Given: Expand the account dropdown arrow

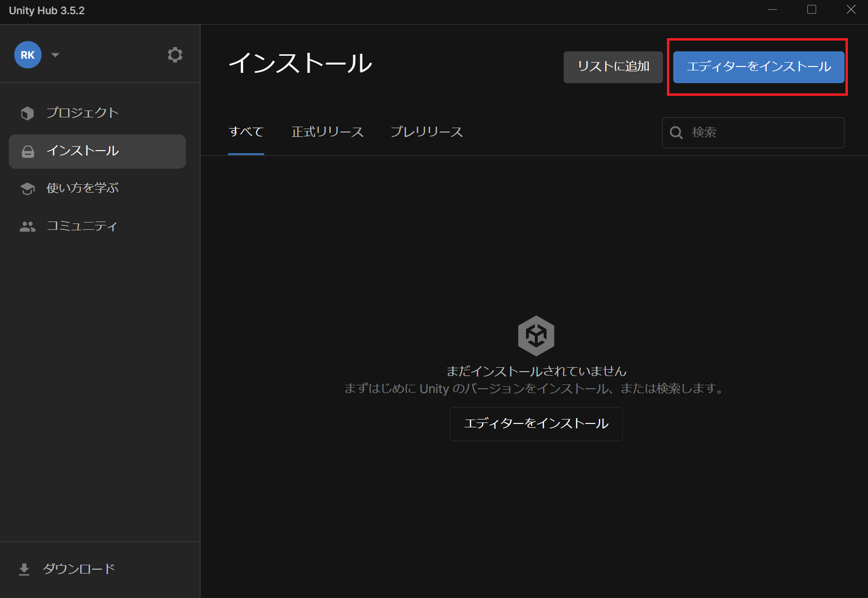Looking at the screenshot, I should (x=55, y=55).
